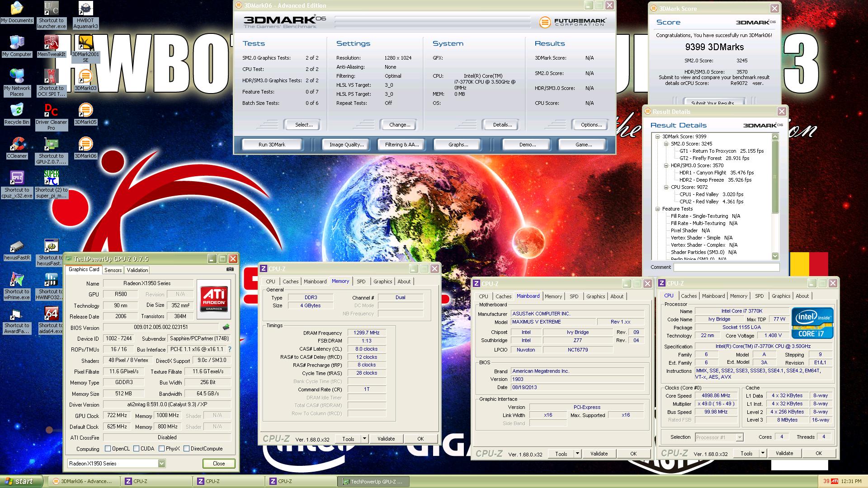The image size is (868, 488).
Task: Click the Comment input field
Action: coord(726,267)
